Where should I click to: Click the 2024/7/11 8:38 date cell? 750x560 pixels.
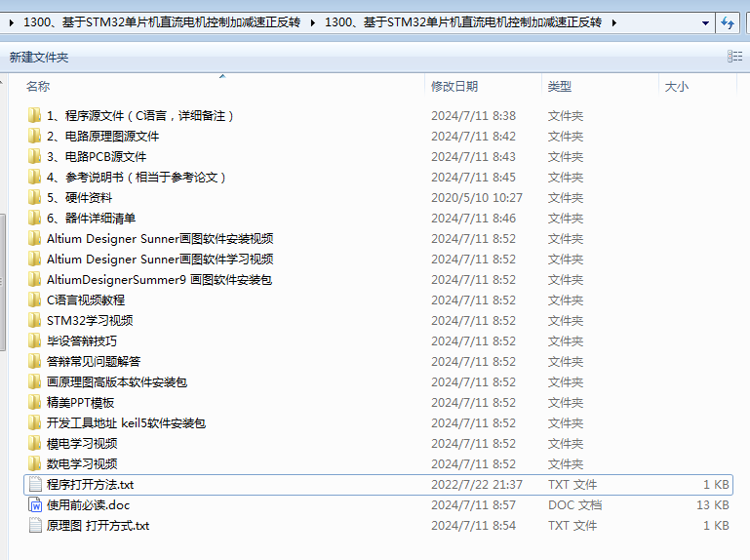tap(474, 116)
